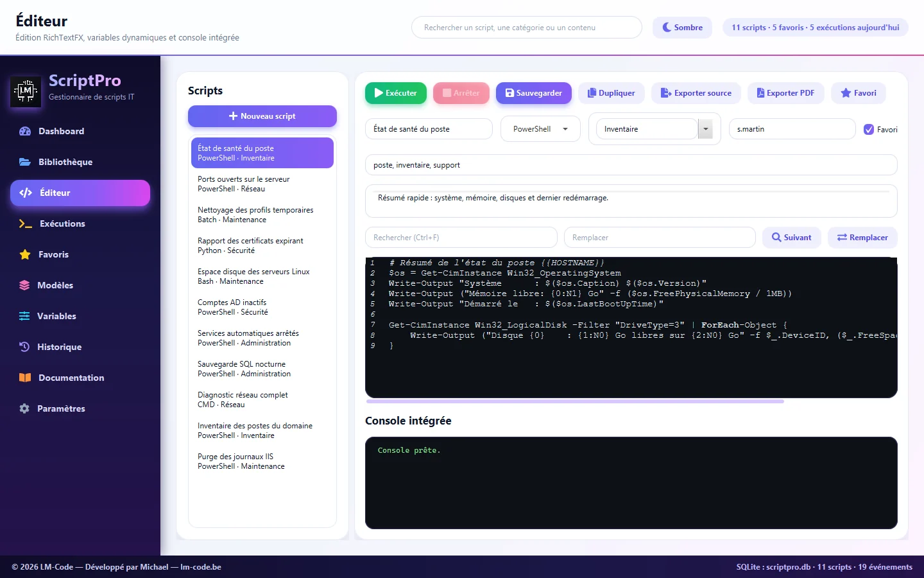Select script "Rapport des certificats expirant"
This screenshot has width=924, height=578.
(x=262, y=245)
